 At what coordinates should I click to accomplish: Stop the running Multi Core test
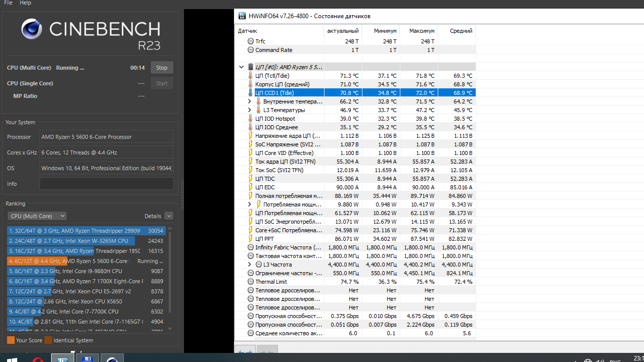162,68
